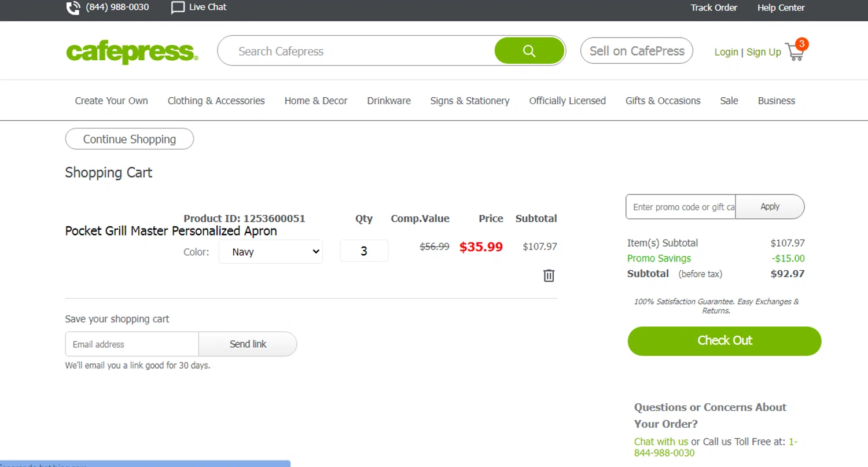The width and height of the screenshot is (868, 467).
Task: Open Create Your Own menu
Action: 111,101
